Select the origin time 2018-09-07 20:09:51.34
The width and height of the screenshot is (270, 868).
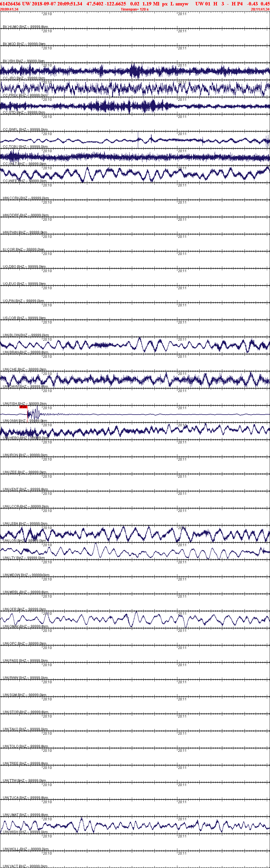click(x=57, y=4)
